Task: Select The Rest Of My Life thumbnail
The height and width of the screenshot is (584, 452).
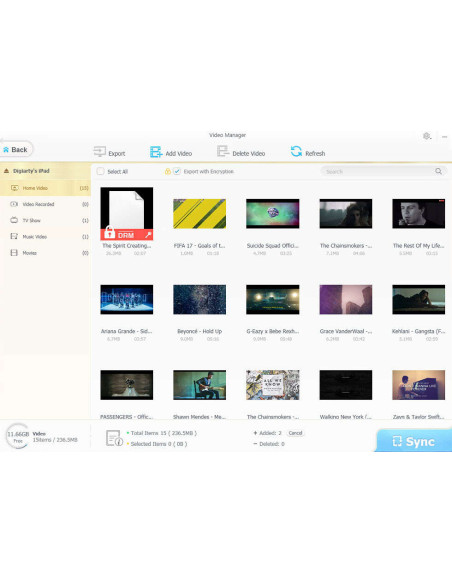Action: pyautogui.click(x=418, y=213)
